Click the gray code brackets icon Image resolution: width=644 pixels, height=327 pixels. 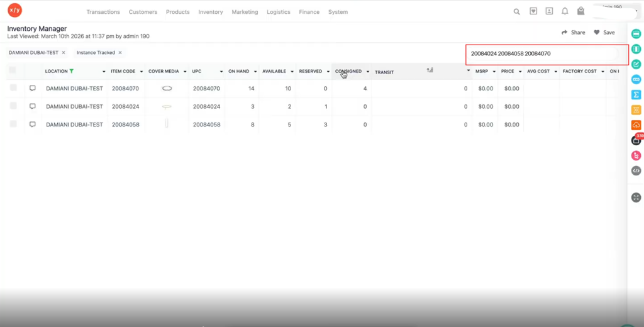(636, 170)
